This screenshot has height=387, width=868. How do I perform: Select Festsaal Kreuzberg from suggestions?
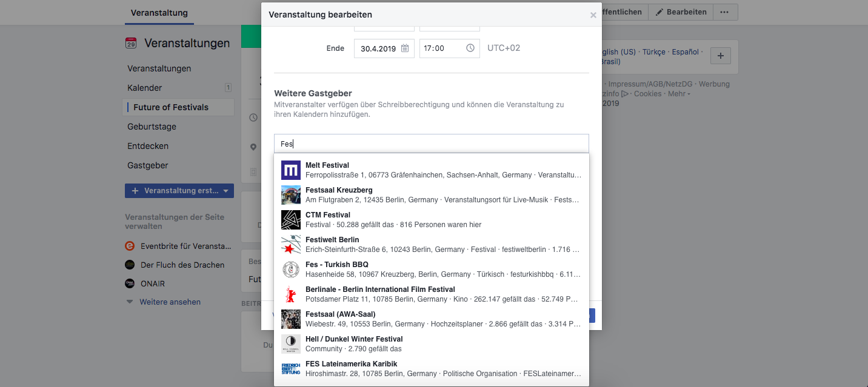[x=432, y=195]
